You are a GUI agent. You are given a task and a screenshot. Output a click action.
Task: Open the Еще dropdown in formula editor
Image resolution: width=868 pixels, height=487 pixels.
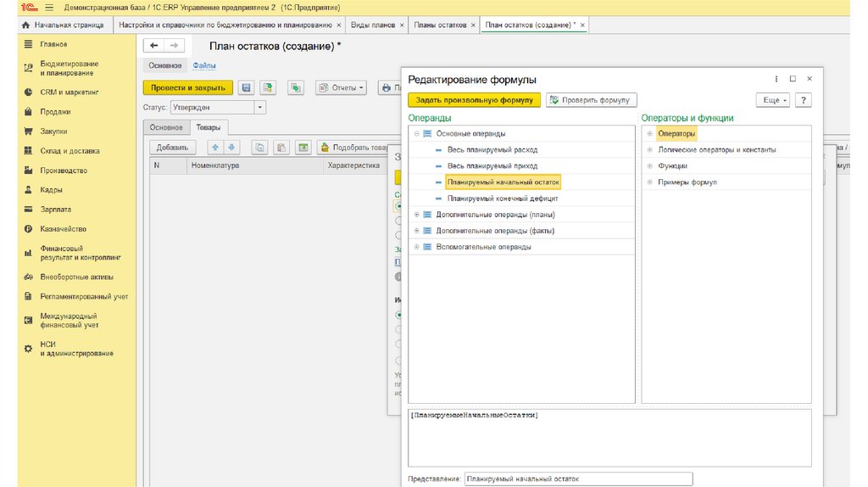pos(775,100)
